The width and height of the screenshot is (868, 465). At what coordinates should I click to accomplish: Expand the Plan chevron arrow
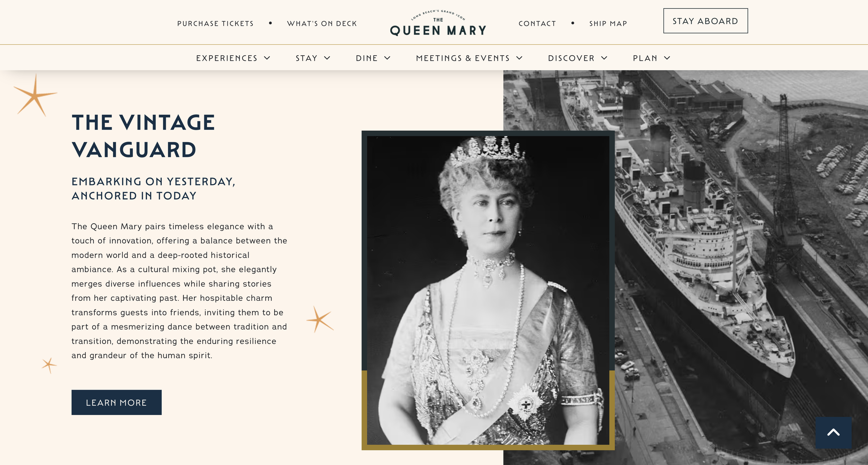pyautogui.click(x=667, y=58)
